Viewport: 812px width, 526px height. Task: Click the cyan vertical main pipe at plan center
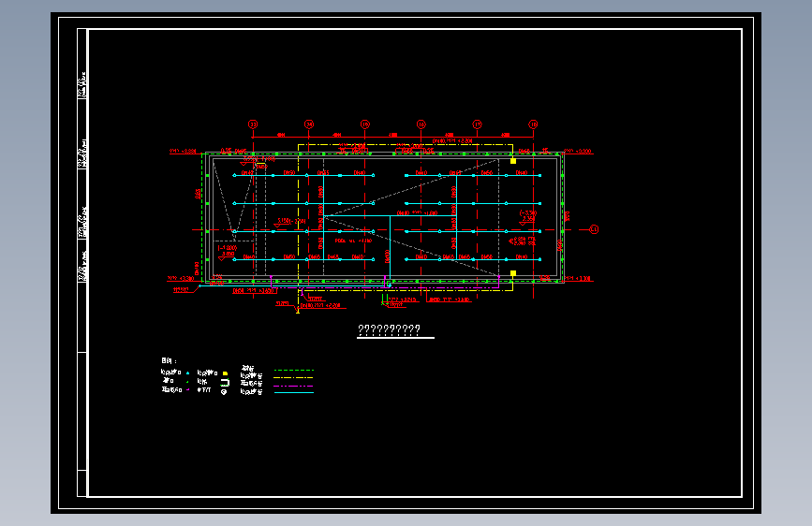390,246
